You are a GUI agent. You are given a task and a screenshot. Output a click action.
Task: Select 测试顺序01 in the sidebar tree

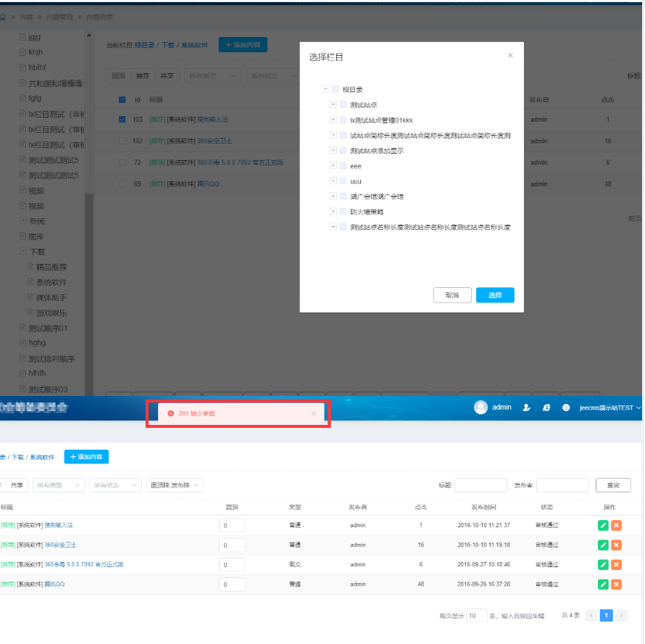[x=48, y=329]
